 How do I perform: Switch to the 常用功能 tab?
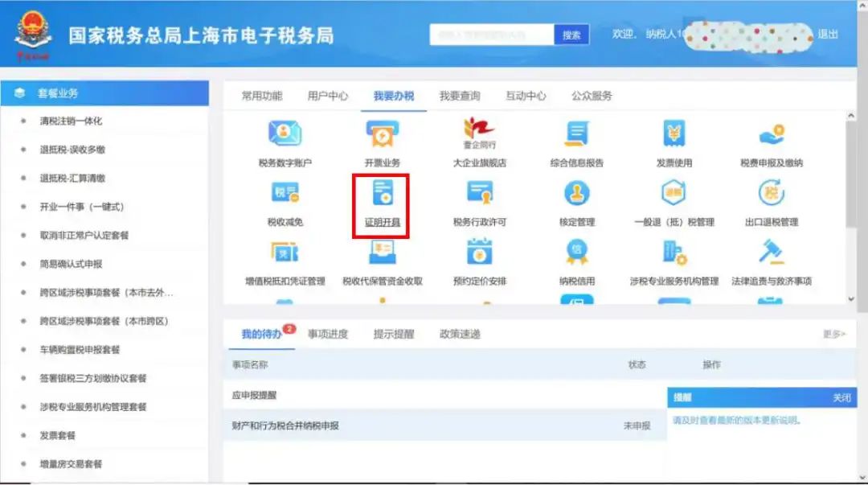(262, 96)
